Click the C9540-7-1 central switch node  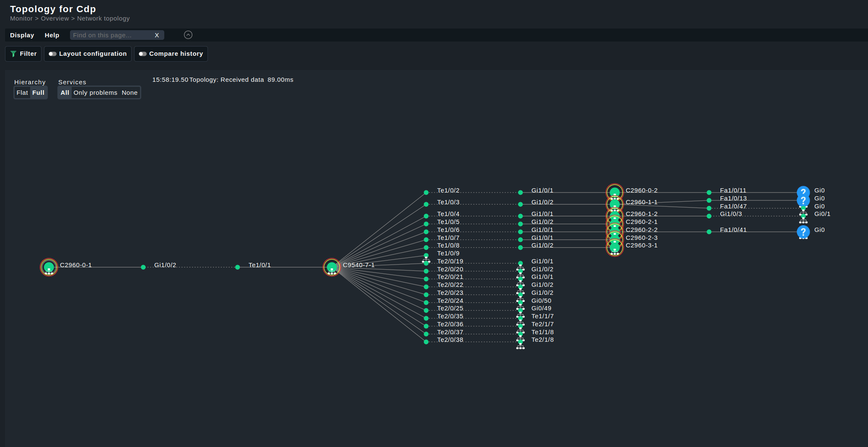coord(332,267)
